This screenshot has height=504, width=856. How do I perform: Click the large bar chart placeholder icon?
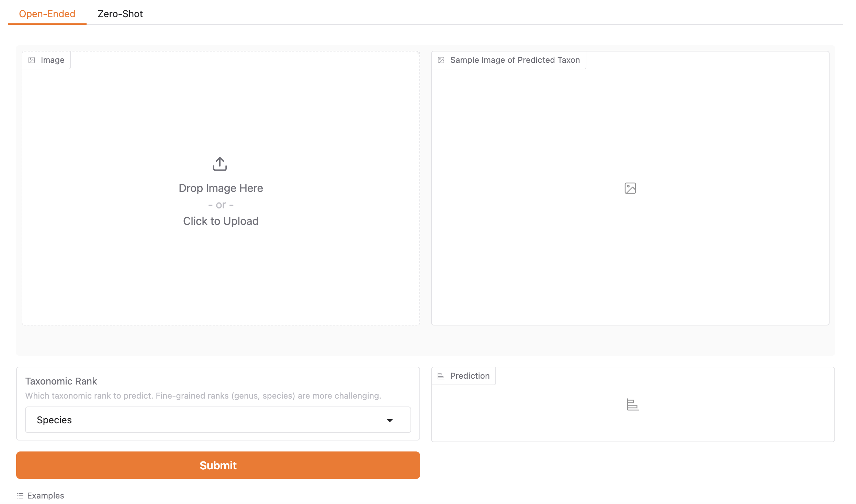632,404
